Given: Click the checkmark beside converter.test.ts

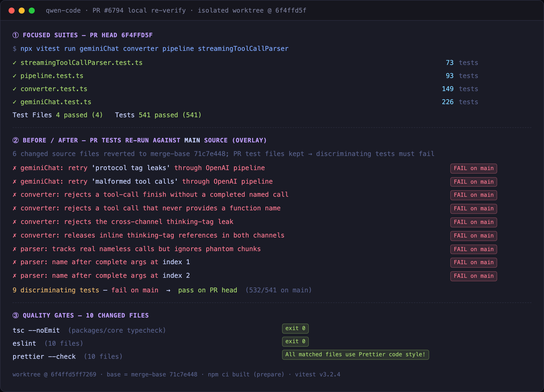Looking at the screenshot, I should (x=15, y=89).
